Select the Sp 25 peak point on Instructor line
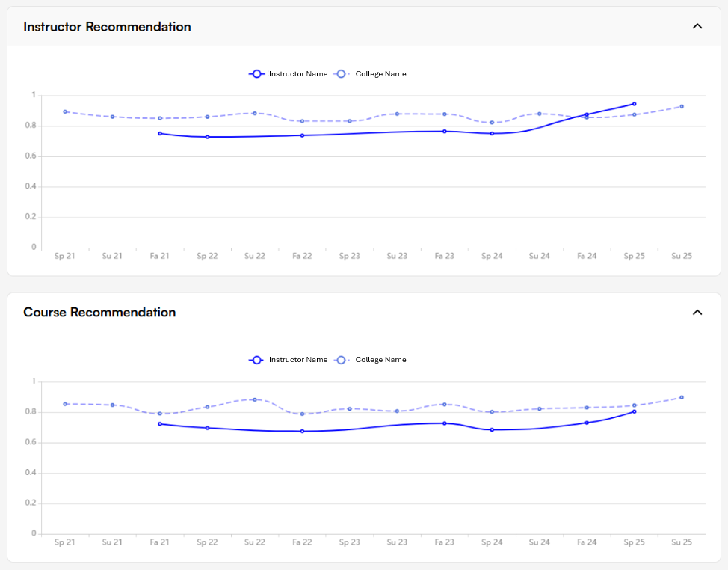The image size is (728, 570). tap(634, 102)
